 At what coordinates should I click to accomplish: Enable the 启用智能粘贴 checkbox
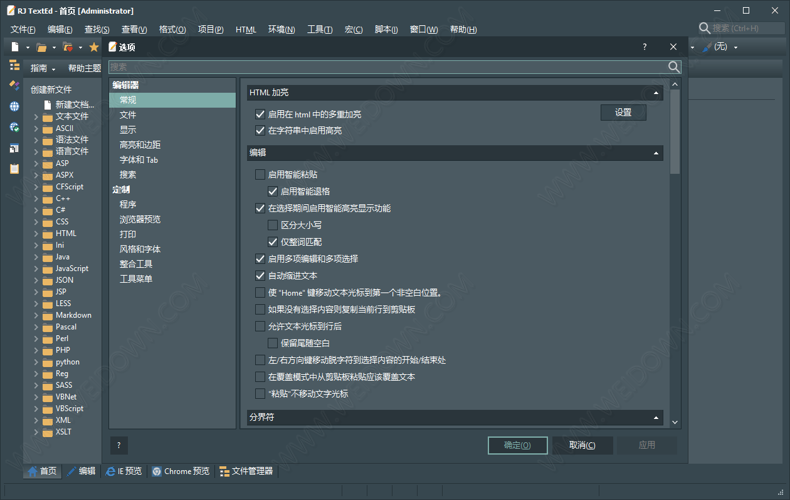260,175
